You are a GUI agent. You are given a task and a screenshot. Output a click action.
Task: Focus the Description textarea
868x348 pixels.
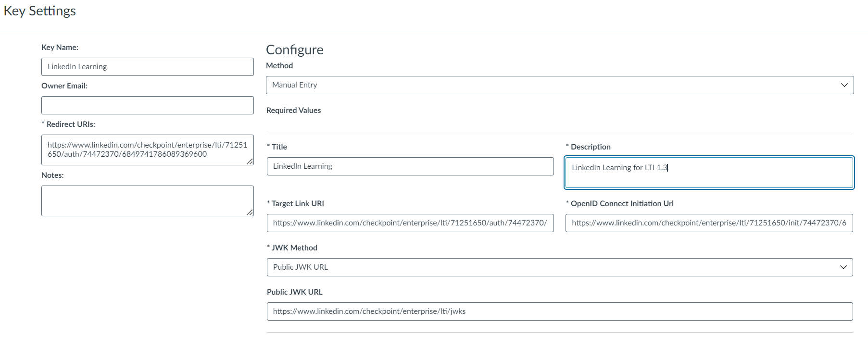click(709, 173)
